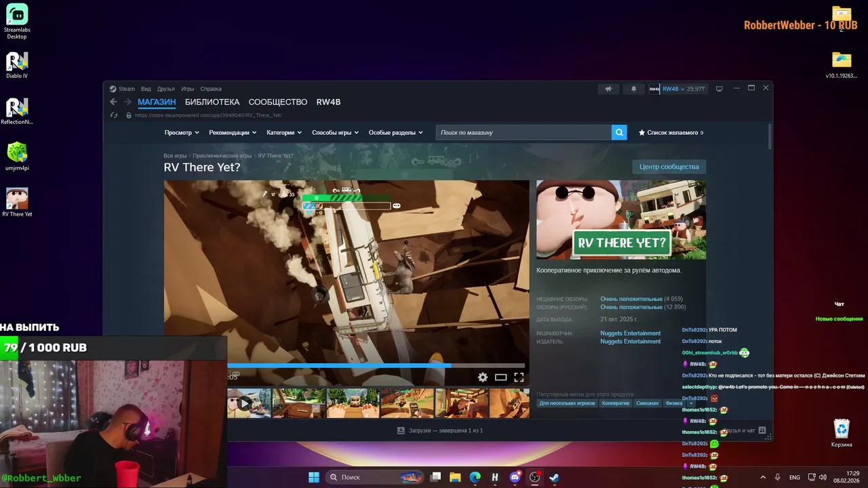Open the developer Nuggets Entertainment link
Viewport: 868px width, 488px height.
click(631, 333)
